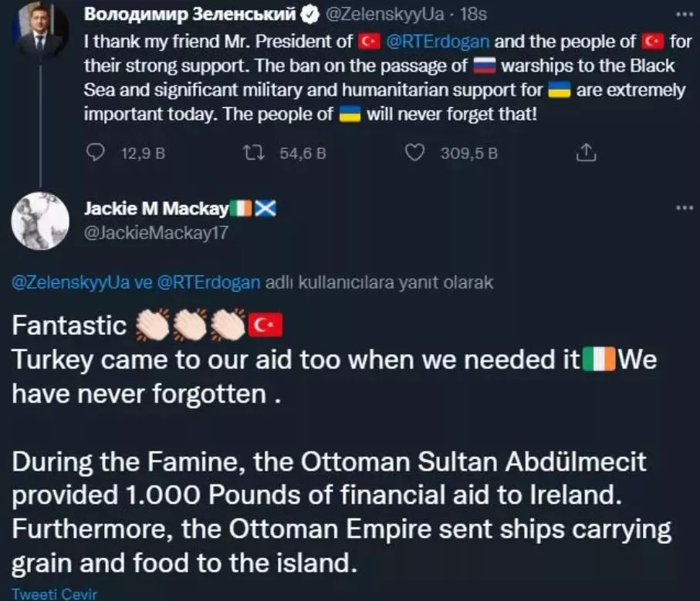The height and width of the screenshot is (601, 700).
Task: Click the @JackieMackay17 handle
Action: click(x=155, y=231)
